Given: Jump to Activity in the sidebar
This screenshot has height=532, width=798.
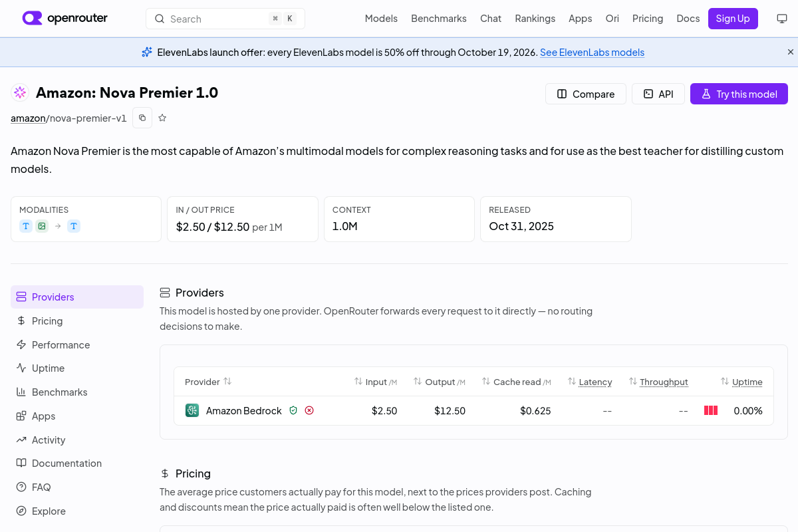Looking at the screenshot, I should pyautogui.click(x=77, y=440).
